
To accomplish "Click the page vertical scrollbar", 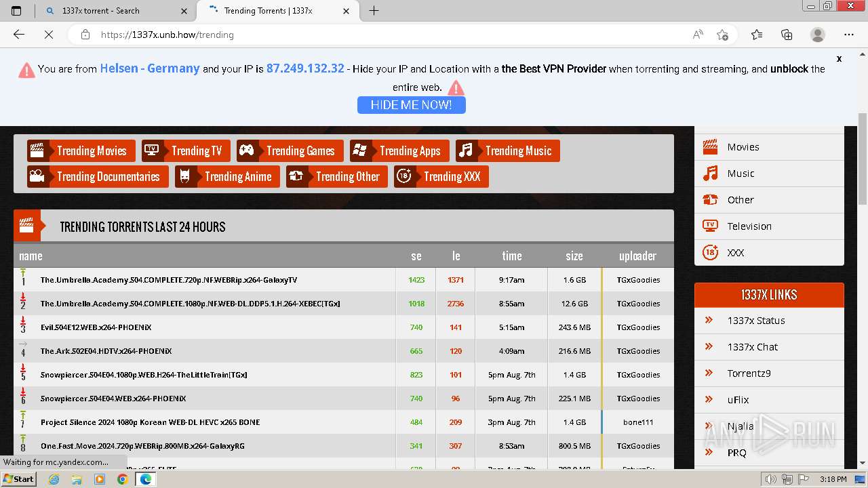I will 863,159.
